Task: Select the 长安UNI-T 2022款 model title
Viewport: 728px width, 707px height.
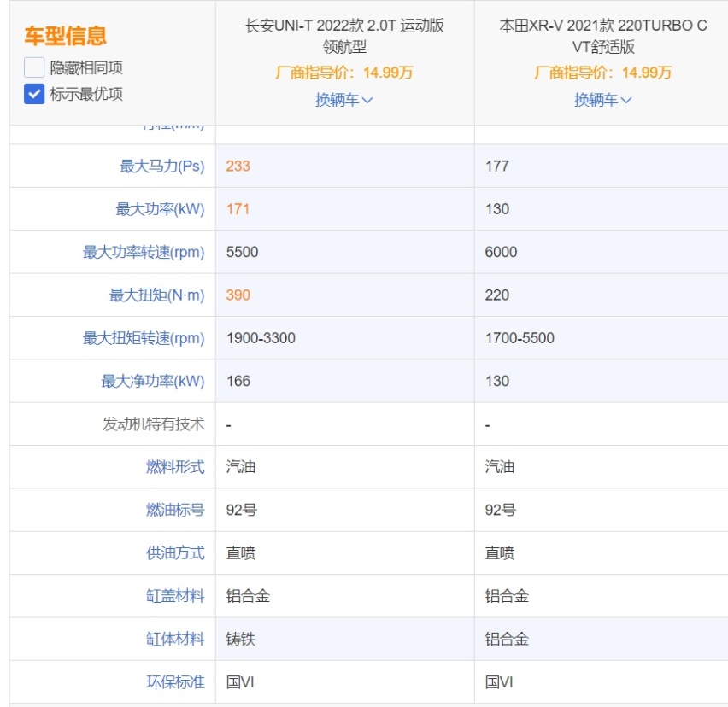Action: tap(344, 36)
